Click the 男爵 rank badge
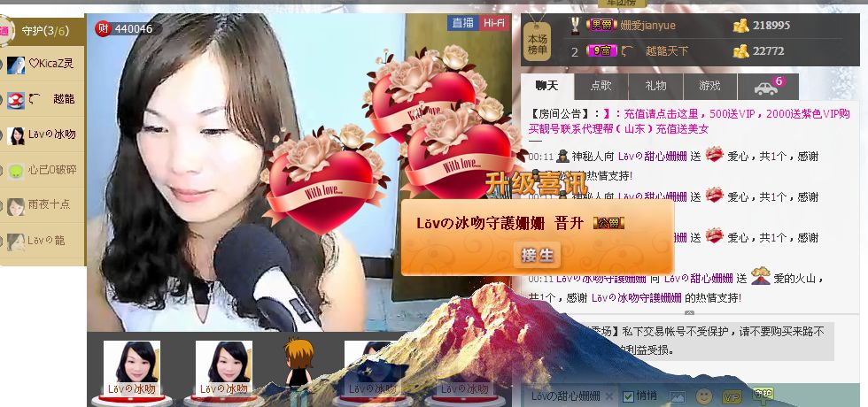 (x=601, y=25)
